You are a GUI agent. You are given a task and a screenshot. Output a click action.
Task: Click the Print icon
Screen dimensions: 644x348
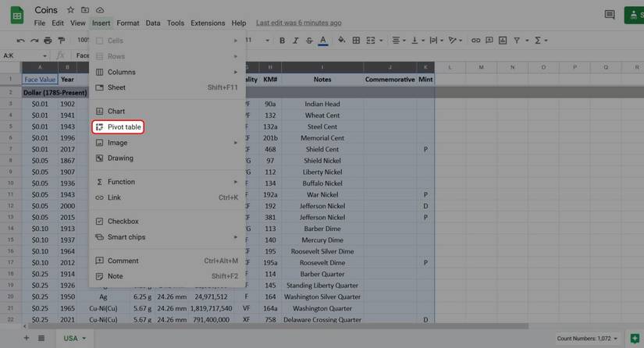(48, 41)
